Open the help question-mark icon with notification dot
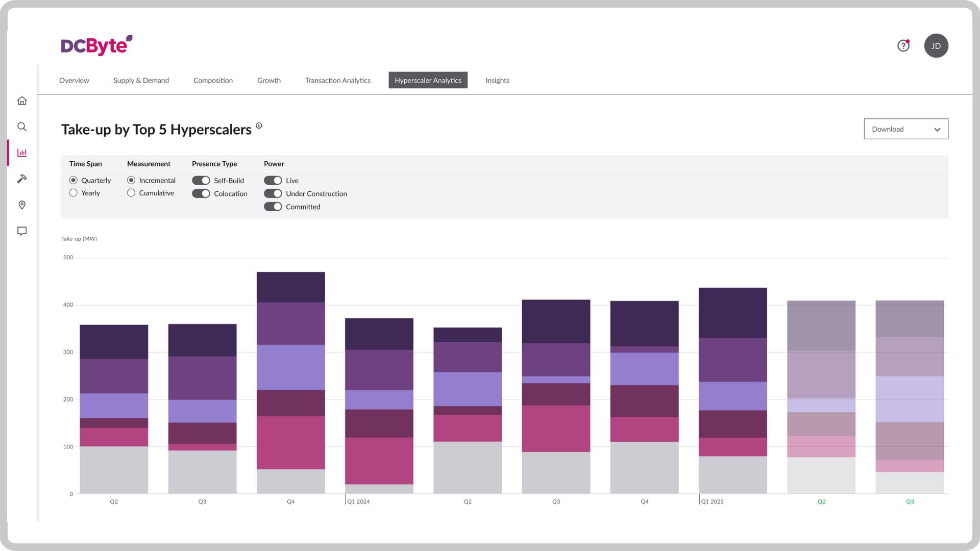The height and width of the screenshot is (551, 980). (x=903, y=46)
